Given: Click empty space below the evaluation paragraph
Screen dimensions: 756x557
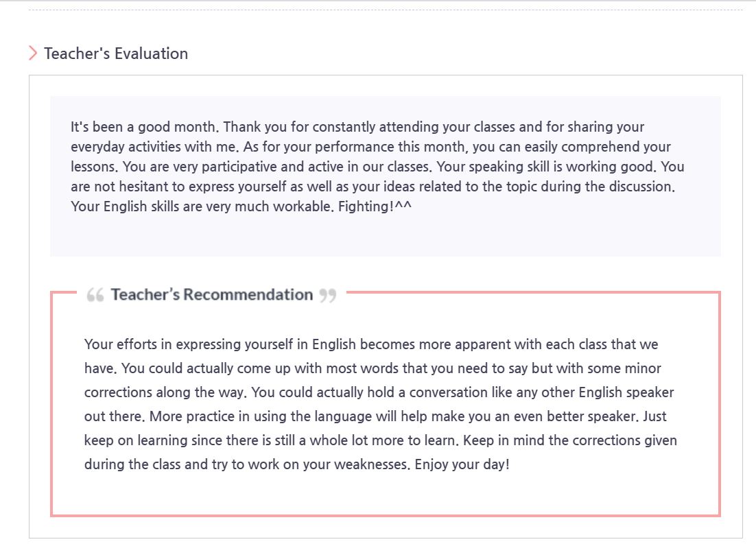Looking at the screenshot, I should [x=384, y=237].
